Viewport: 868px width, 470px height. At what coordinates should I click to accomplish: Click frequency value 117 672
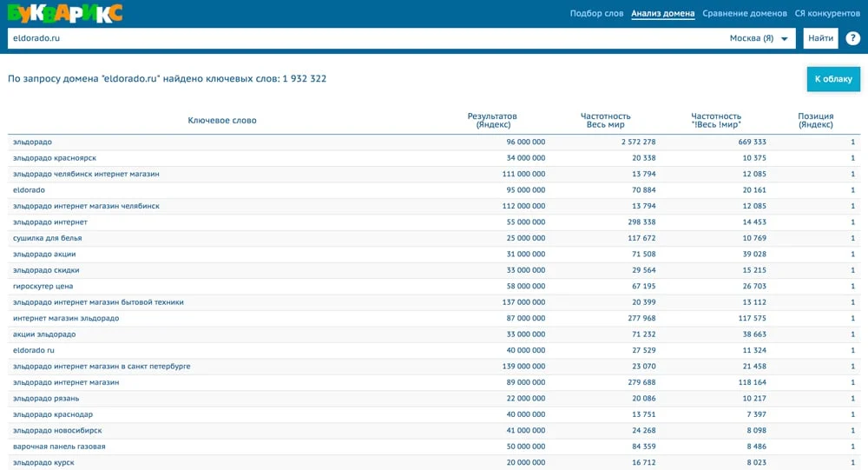pyautogui.click(x=641, y=238)
